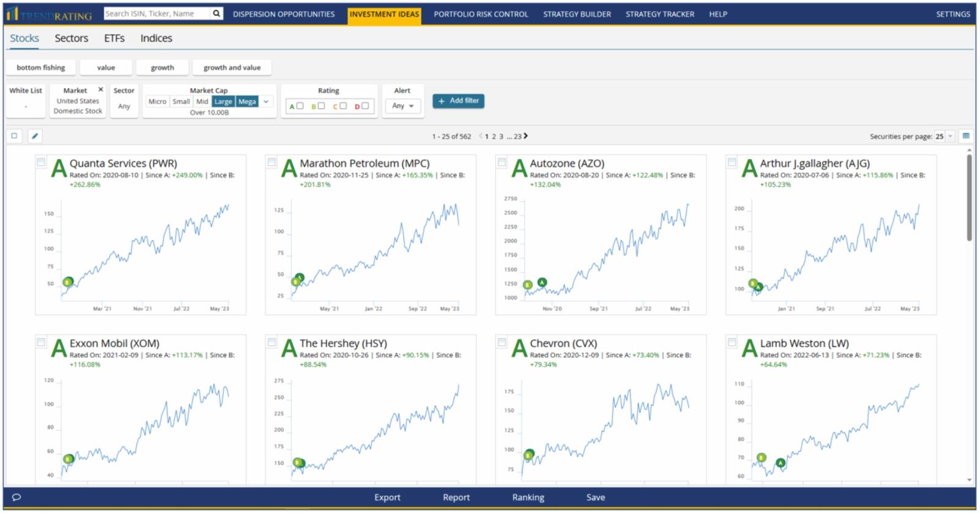Apply the bottom fishing preset
980x513 pixels.
click(x=41, y=67)
